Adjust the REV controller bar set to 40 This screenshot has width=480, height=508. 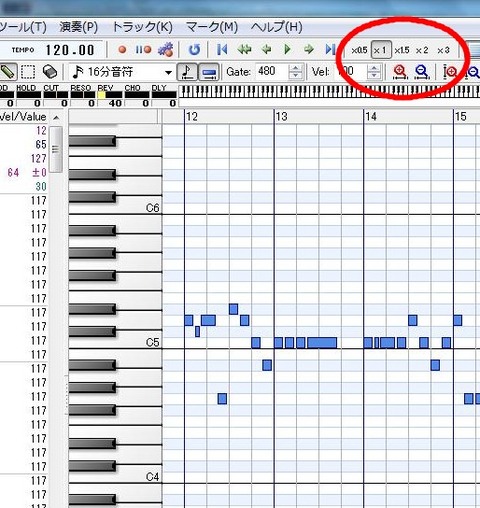[x=110, y=95]
